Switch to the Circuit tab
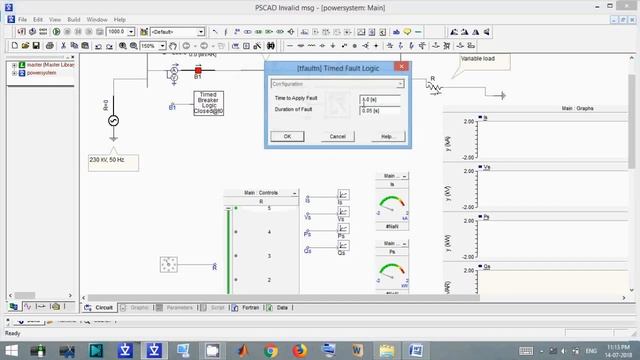Viewport: 640px width, 360px height. (x=99, y=308)
